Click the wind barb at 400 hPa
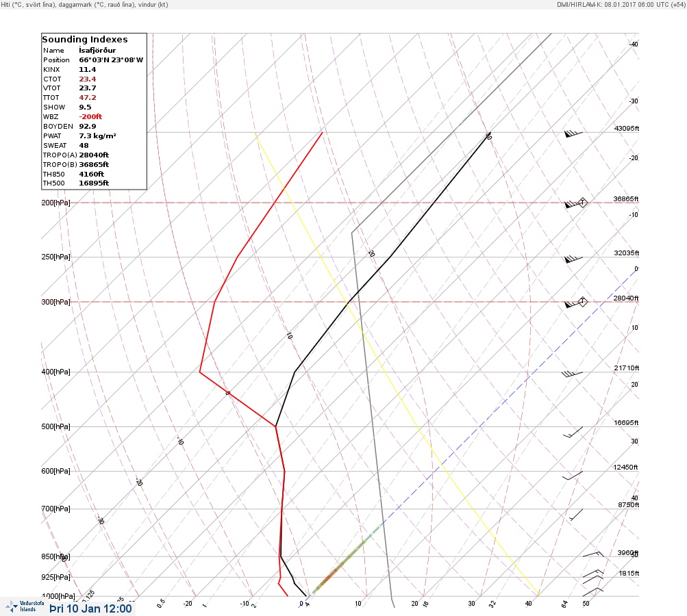The width and height of the screenshot is (687, 616). [572, 374]
